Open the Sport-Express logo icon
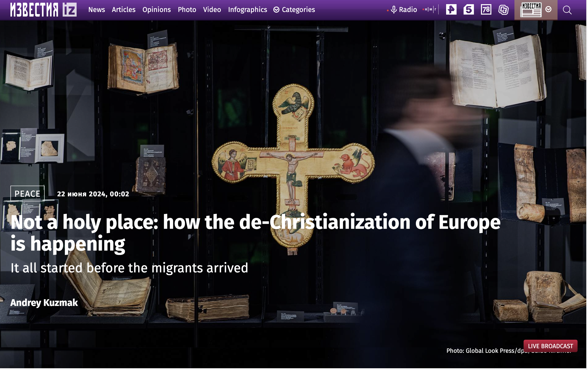Screen dimensions: 588x370 (503, 10)
